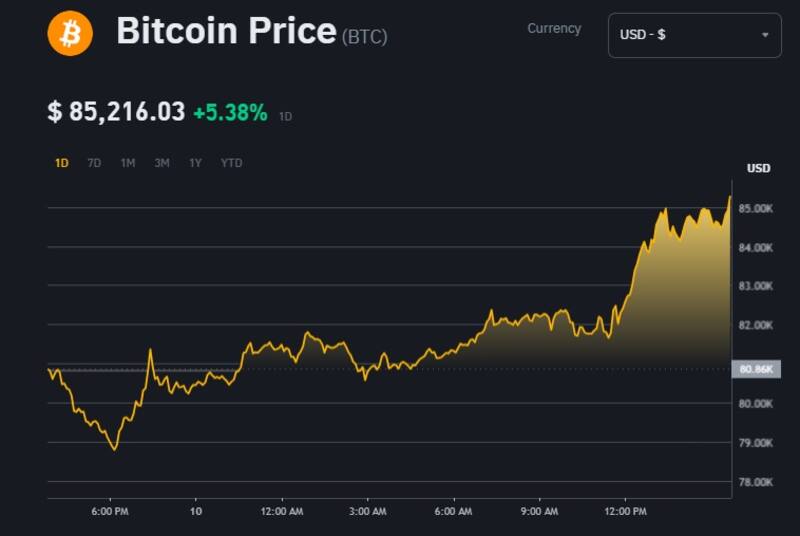Click the 80.86K price marker label
800x536 pixels.
click(x=755, y=370)
